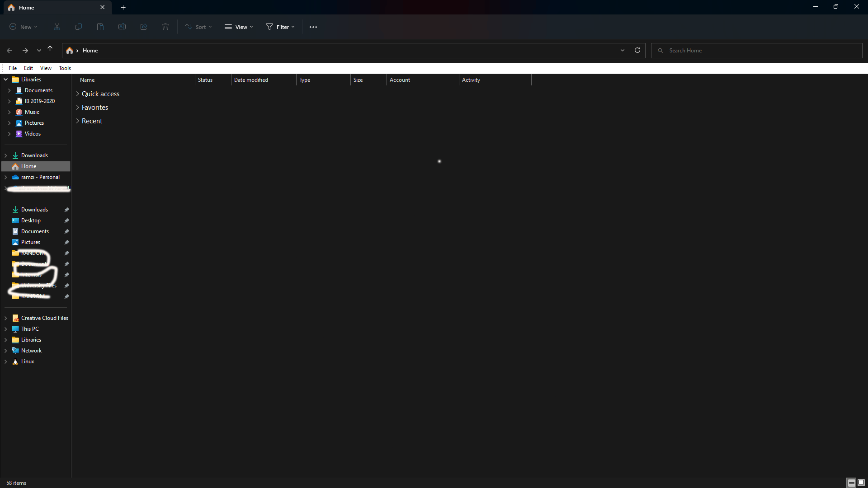Switch to large thumbnails view icon

(x=861, y=483)
